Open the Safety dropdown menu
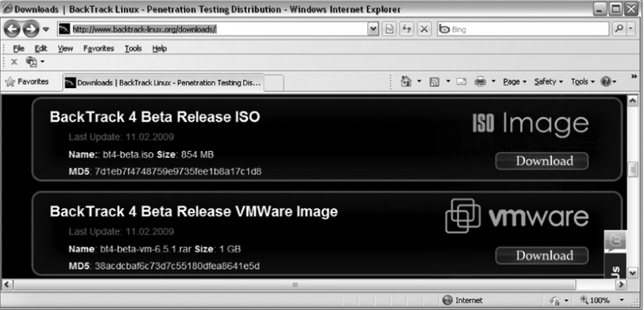 coord(548,82)
